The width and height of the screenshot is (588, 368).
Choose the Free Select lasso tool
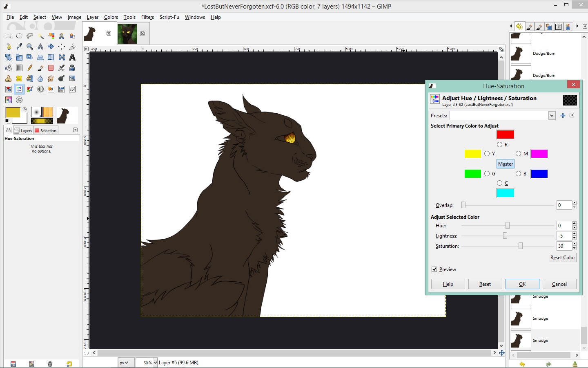pos(30,36)
